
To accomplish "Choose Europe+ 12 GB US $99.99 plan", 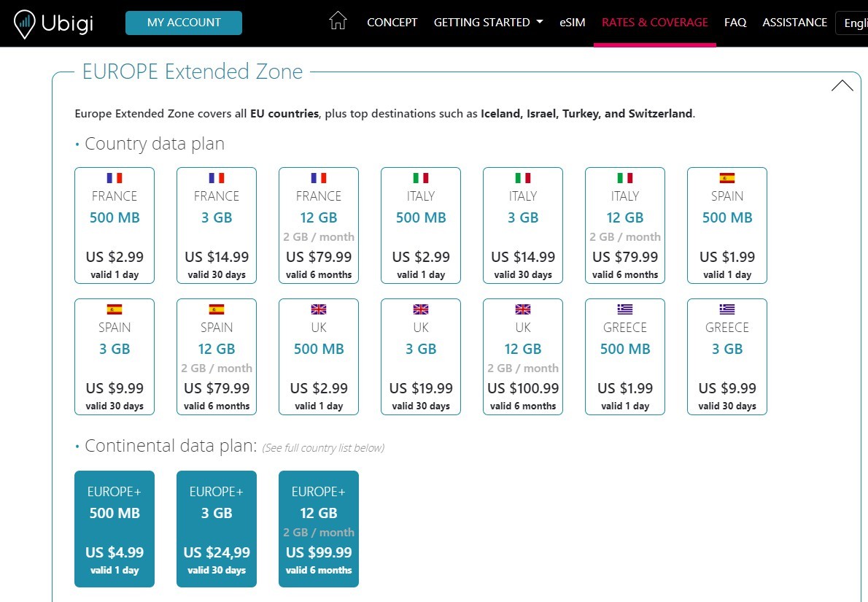I will (x=319, y=529).
